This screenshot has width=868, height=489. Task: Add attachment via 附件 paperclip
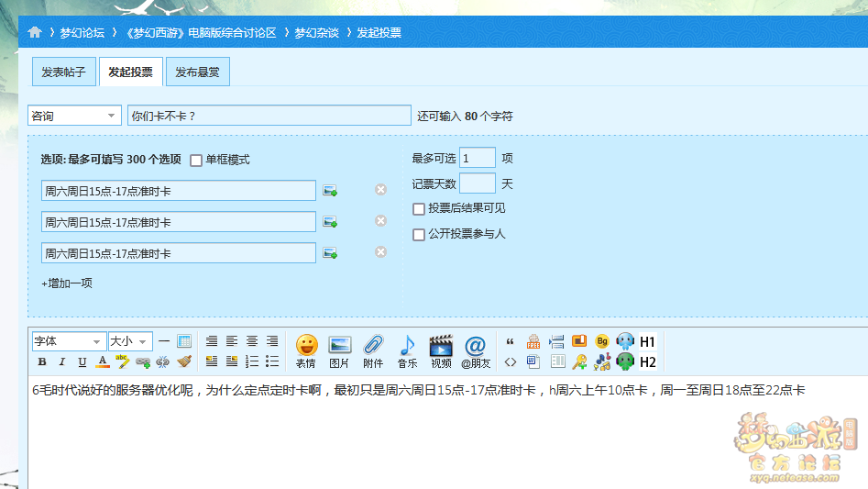(x=373, y=351)
